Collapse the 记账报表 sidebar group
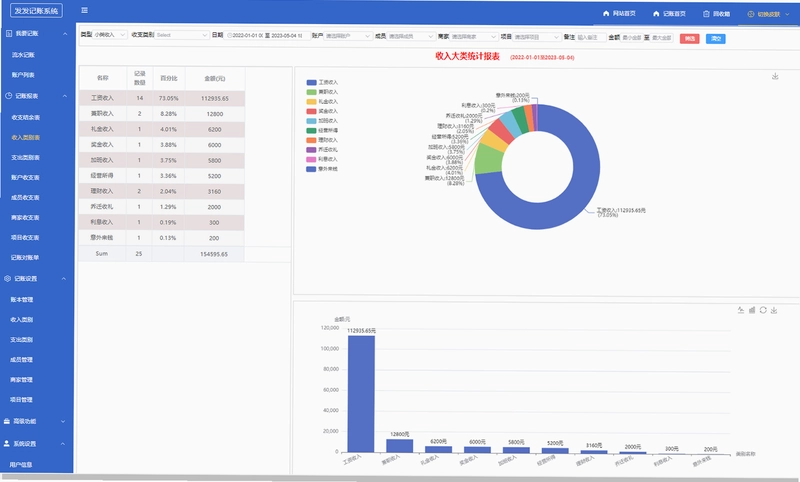Screen dimensions: 800x482 [65, 96]
